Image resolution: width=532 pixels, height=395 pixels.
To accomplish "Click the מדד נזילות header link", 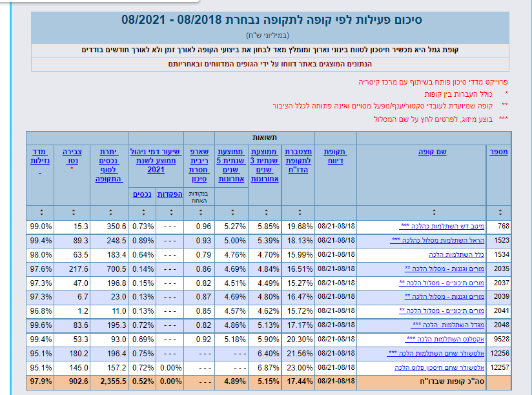I will 40,156.
